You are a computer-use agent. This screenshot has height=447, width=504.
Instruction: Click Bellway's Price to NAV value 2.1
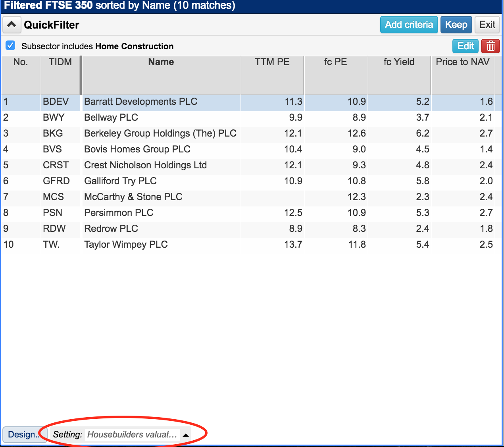pos(486,118)
